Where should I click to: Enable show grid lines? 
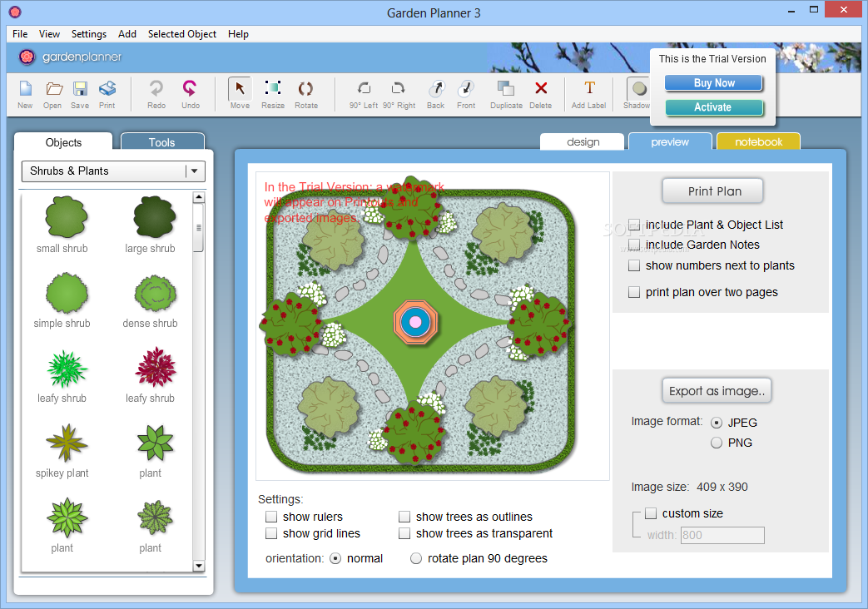pos(271,533)
